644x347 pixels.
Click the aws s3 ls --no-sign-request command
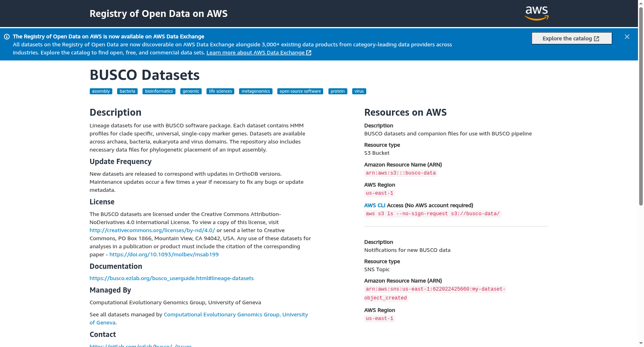(433, 214)
